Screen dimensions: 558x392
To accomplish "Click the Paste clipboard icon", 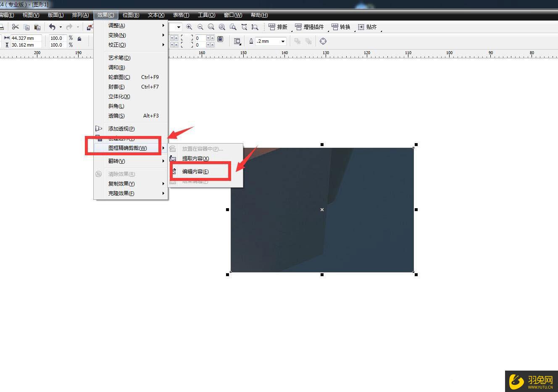I will [x=37, y=27].
